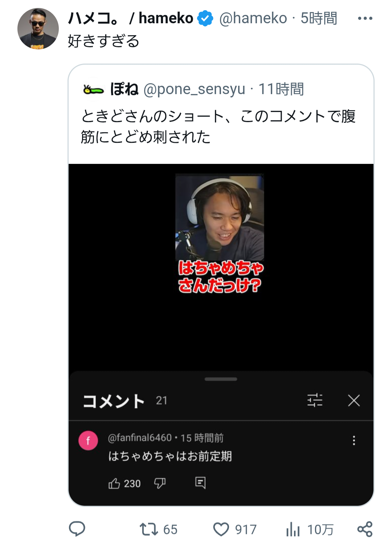Dislike the fanfinal6460 comment
This screenshot has width=392, height=550.
(160, 483)
